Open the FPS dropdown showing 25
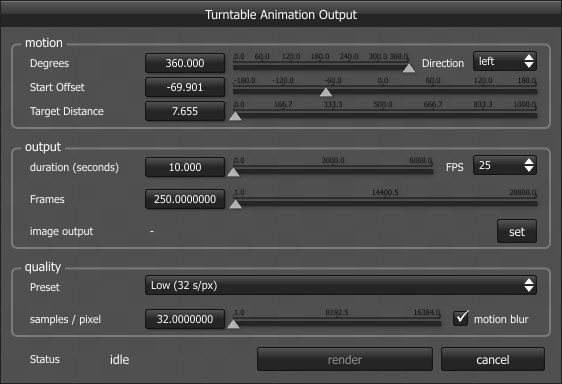Viewport: 562px width, 384px height. (x=505, y=165)
